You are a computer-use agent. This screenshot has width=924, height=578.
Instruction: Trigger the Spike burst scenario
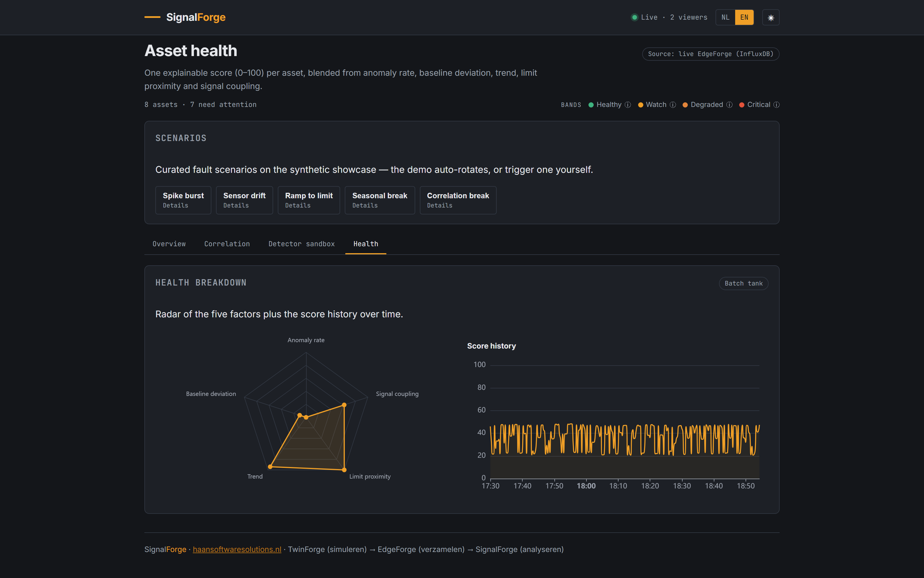click(183, 200)
